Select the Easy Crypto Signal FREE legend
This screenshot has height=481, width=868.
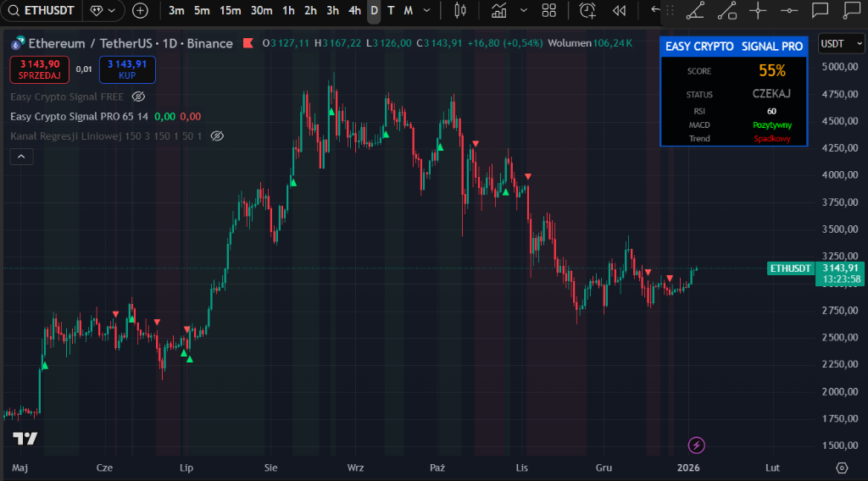coord(66,97)
